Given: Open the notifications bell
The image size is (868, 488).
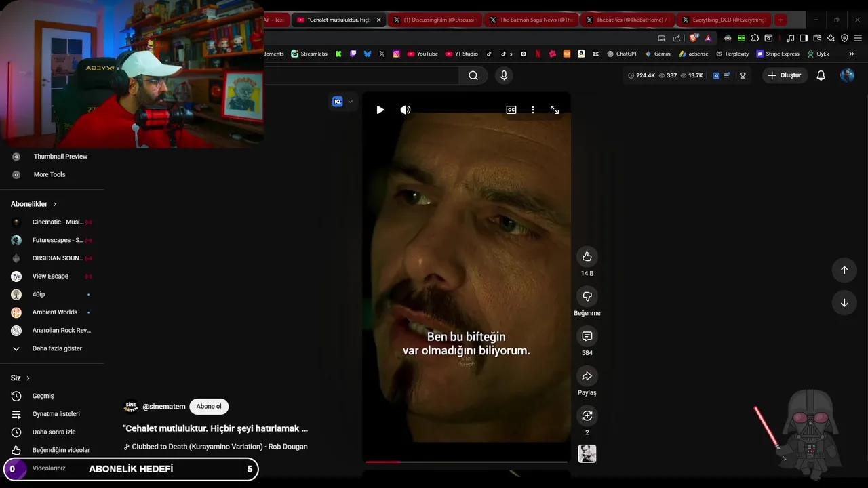Looking at the screenshot, I should coord(821,75).
